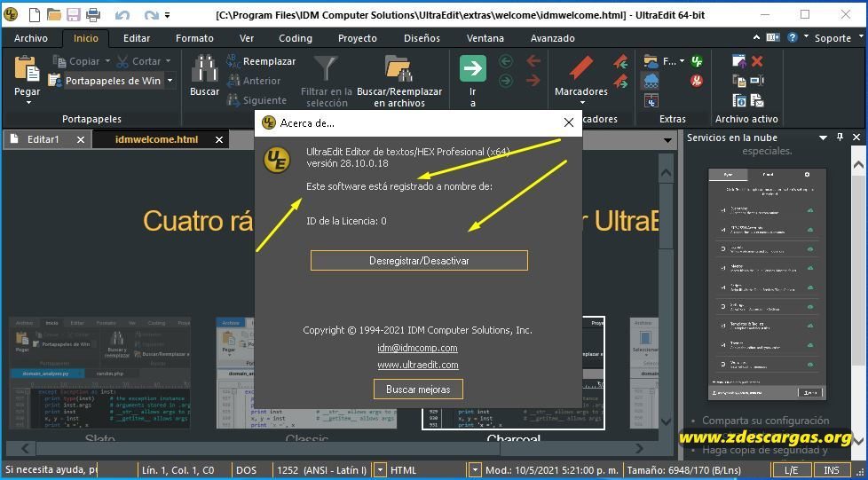Click the Open folder icon in quick access toolbar

click(54, 15)
